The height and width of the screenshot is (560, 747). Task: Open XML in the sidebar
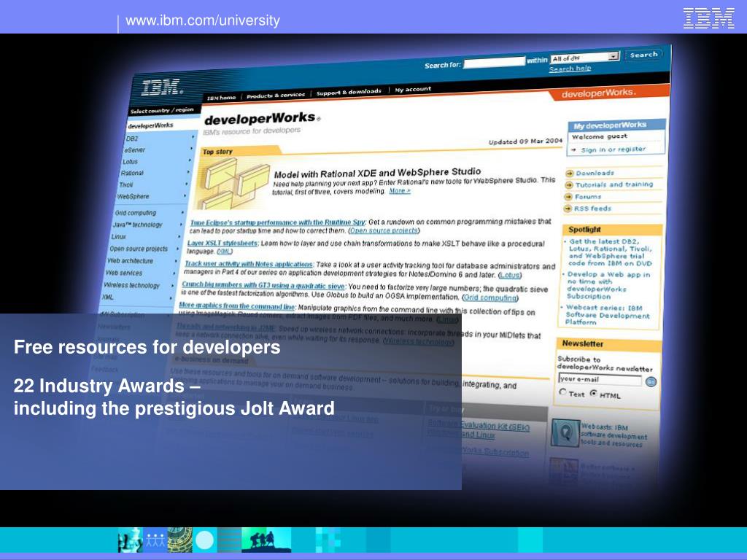coord(107,297)
